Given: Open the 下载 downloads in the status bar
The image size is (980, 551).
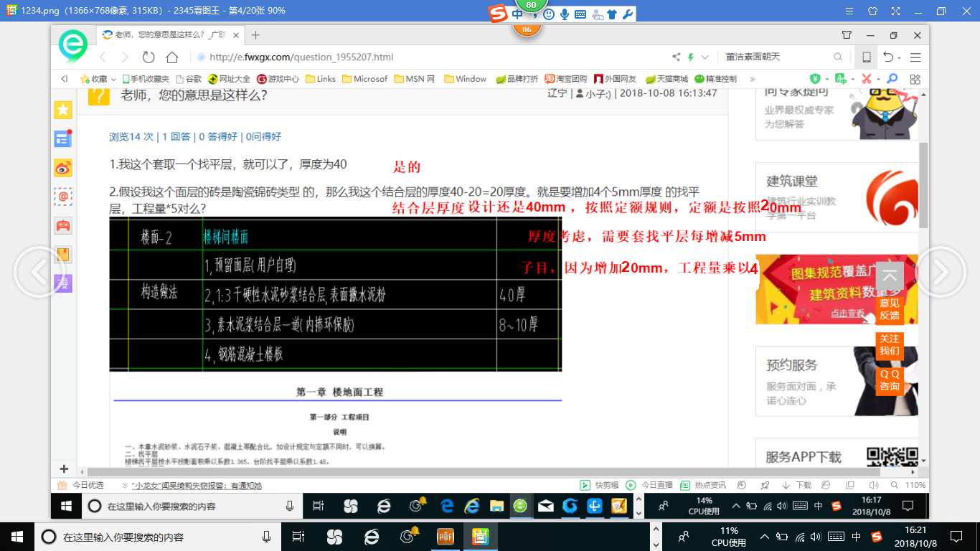Looking at the screenshot, I should [x=796, y=485].
